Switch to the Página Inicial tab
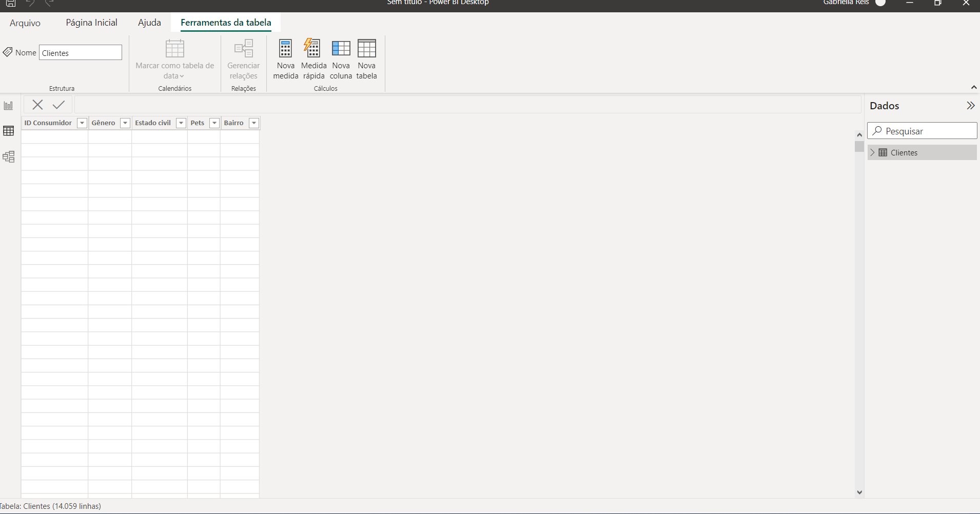This screenshot has height=514, width=980. click(91, 23)
